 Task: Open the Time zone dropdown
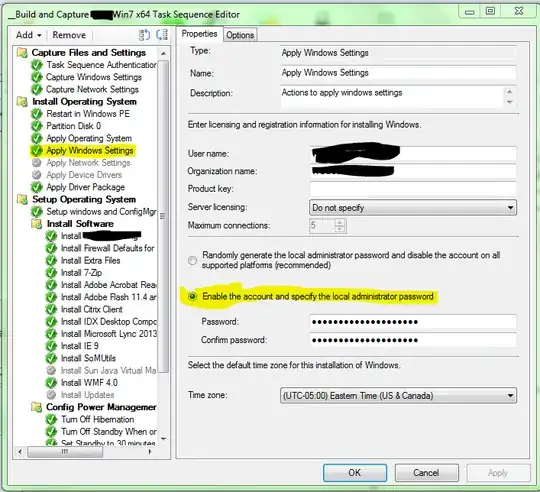[x=398, y=396]
